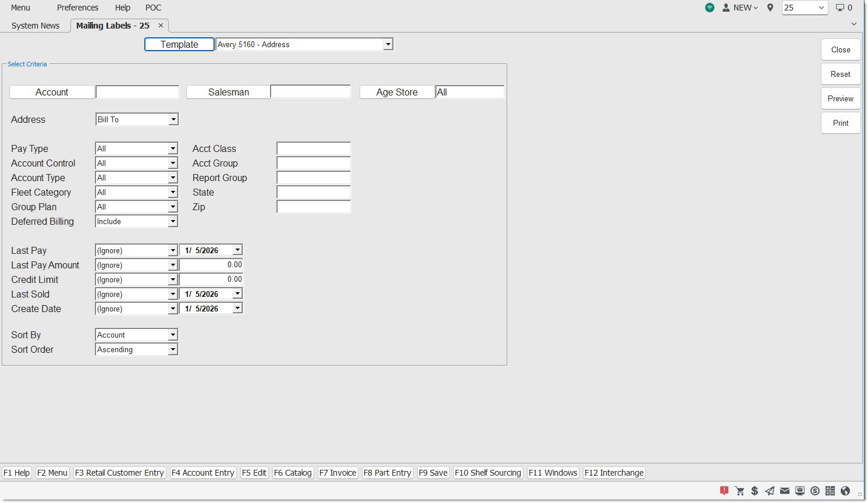Click the dollar sign icon
Screen dimensions: 868x503
[x=755, y=491]
